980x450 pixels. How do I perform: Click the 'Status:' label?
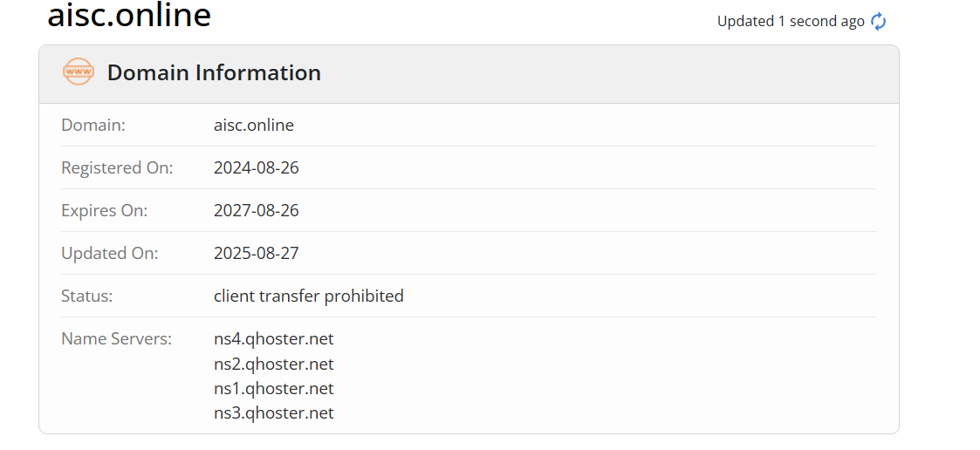click(87, 296)
